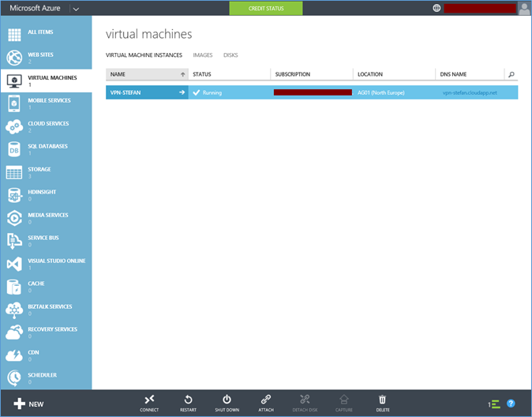The height and width of the screenshot is (417, 532).
Task: Open the help question mark icon
Action: (511, 404)
